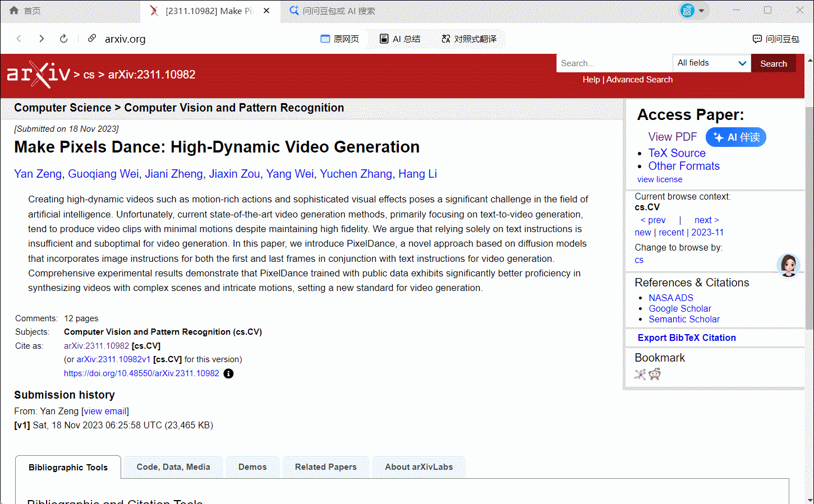Image resolution: width=814 pixels, height=504 pixels.
Task: Click the arXiv logo in header
Action: coord(38,75)
